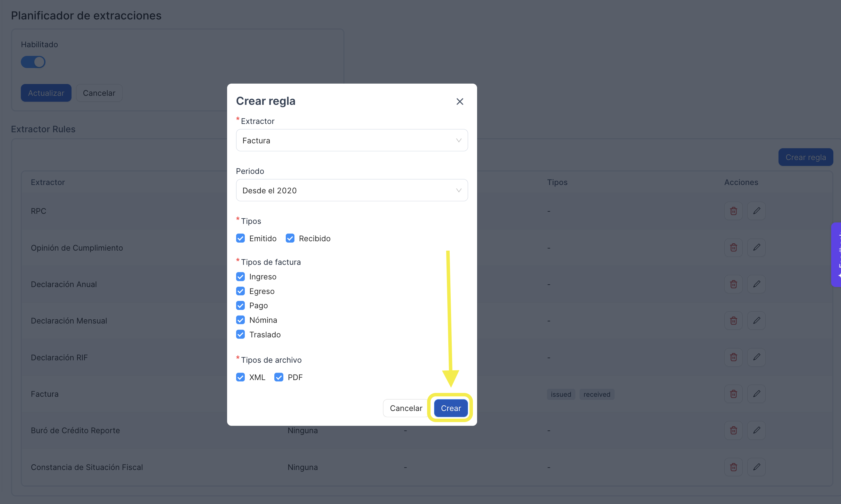Click the edit pencil for Opinión de Cumplimiento

pyautogui.click(x=757, y=247)
